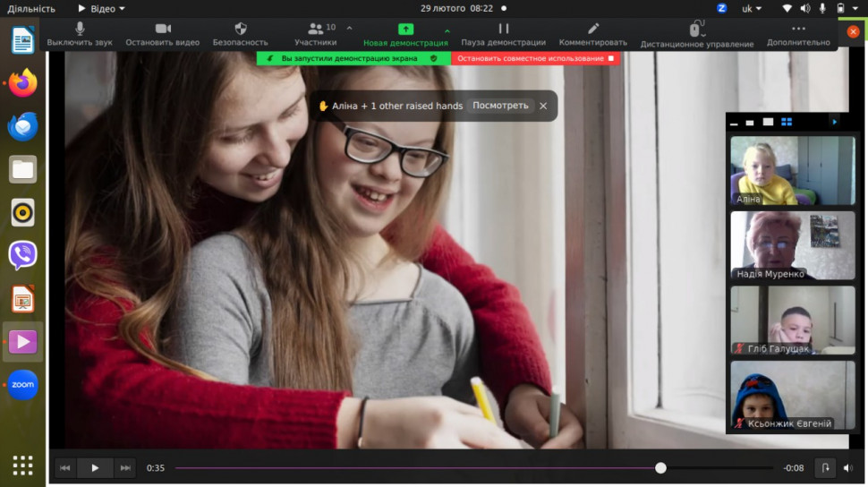Screen dimensions: 868x487
Task: Switch thumbnail panel to grid view
Action: (787, 122)
